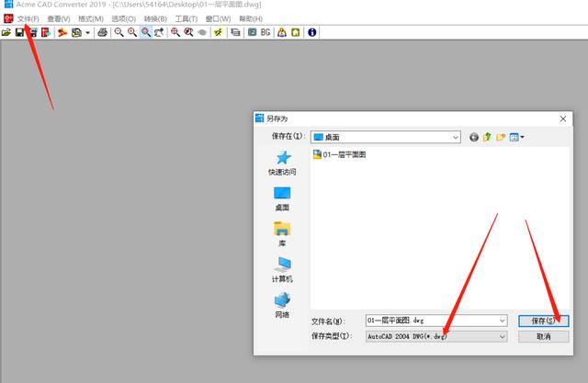Click the floppy disk save toolbar icon
588x383 pixels.
(19, 32)
